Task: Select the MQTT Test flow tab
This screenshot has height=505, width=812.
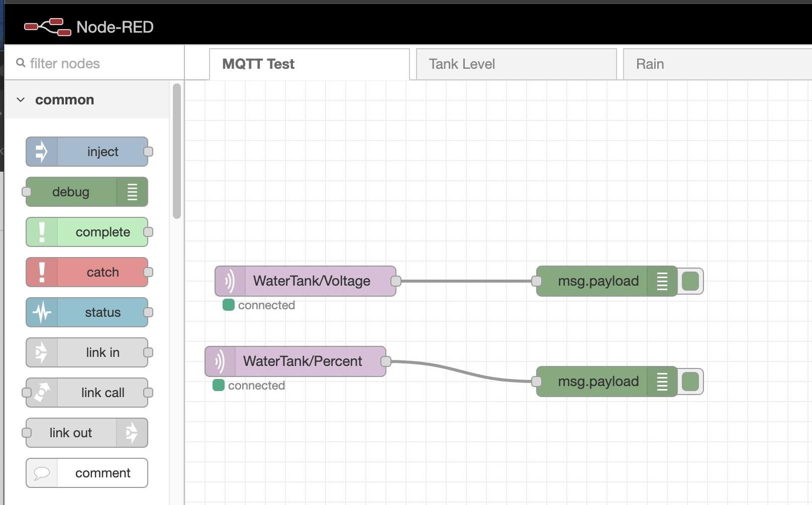Action: point(258,63)
